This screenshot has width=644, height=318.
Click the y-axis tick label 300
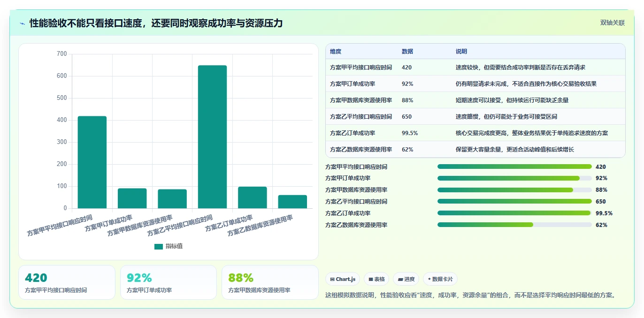click(x=61, y=142)
